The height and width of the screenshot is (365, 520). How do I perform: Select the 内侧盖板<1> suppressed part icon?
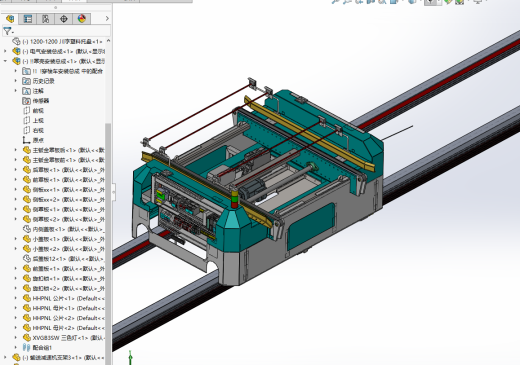pos(27,229)
